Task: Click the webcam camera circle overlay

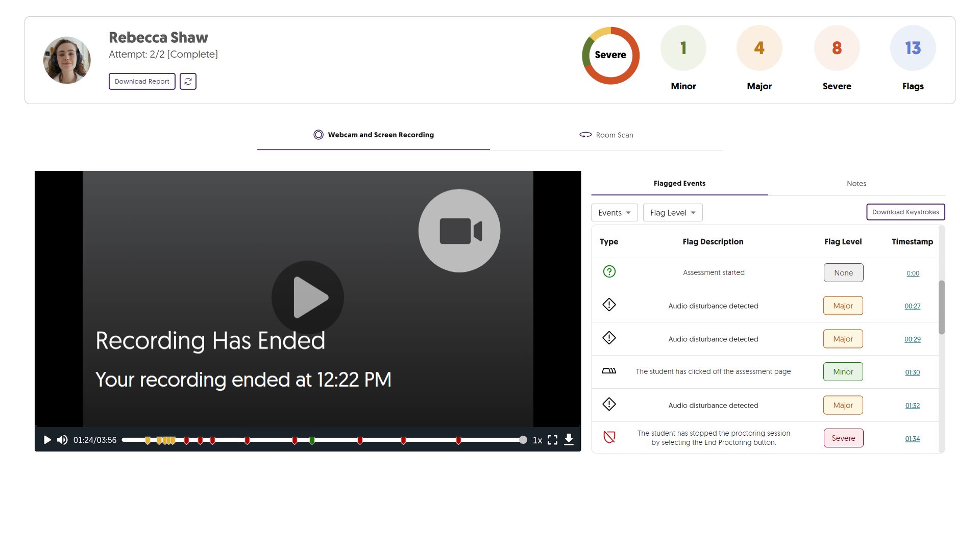Action: (459, 231)
